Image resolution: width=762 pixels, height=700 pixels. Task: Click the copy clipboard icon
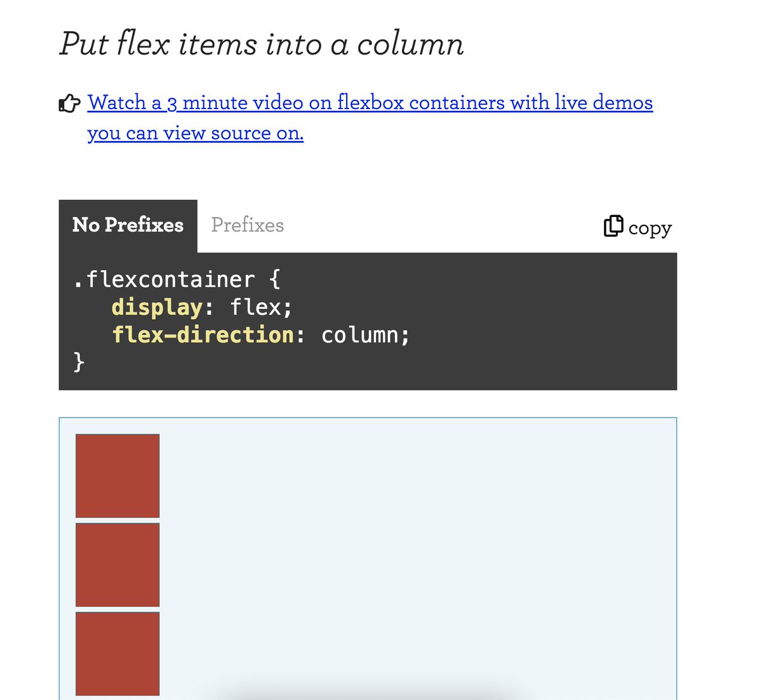[613, 226]
